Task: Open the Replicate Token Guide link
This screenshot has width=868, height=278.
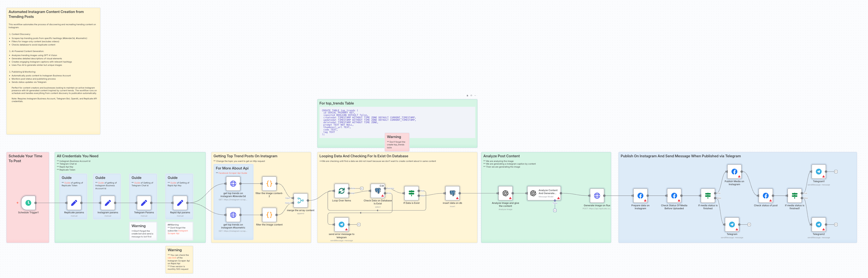Action: pyautogui.click(x=67, y=183)
